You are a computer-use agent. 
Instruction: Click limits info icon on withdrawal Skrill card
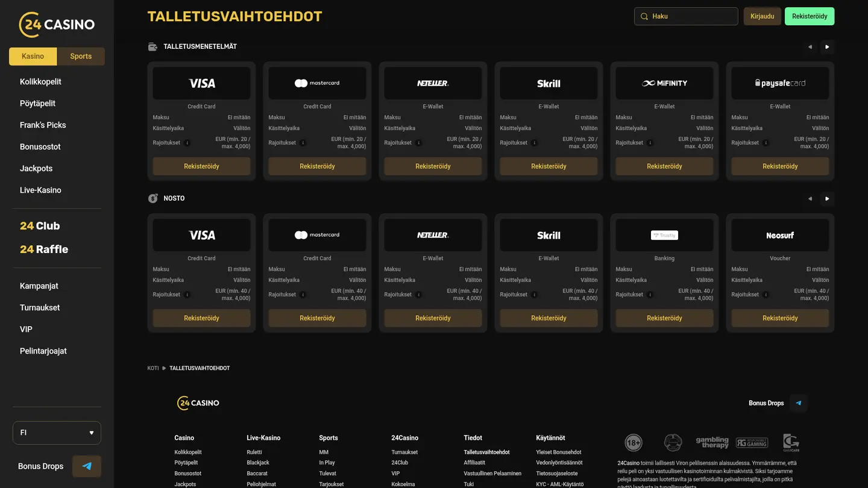point(534,295)
